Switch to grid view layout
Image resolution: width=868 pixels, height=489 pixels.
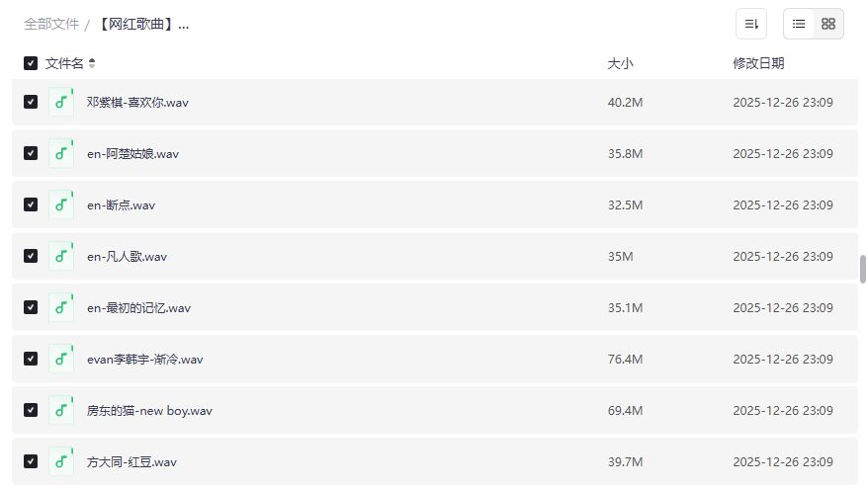click(x=828, y=24)
